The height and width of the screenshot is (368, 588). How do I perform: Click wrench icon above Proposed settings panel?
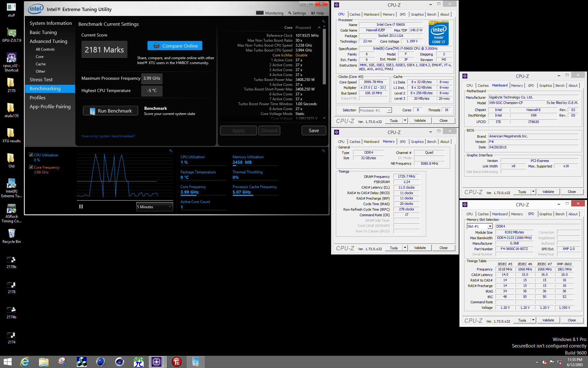[323, 21]
